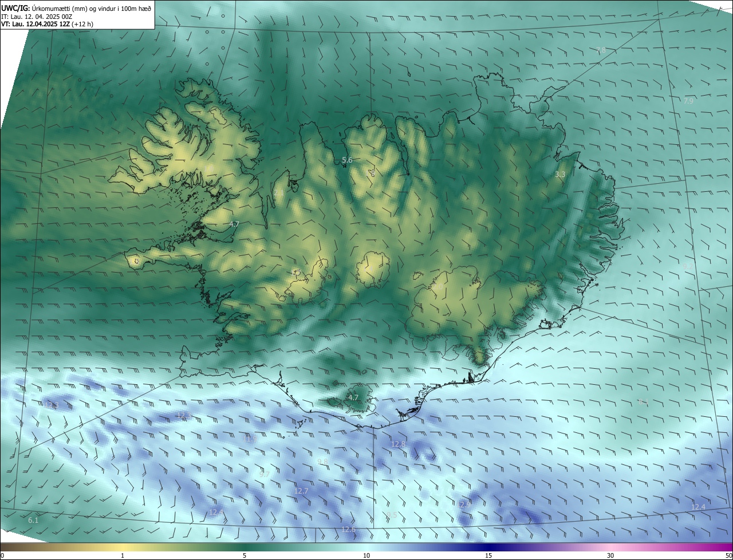The image size is (733, 560).
Task: Click the 6.1 value in the southwest corner
Action: (33, 520)
